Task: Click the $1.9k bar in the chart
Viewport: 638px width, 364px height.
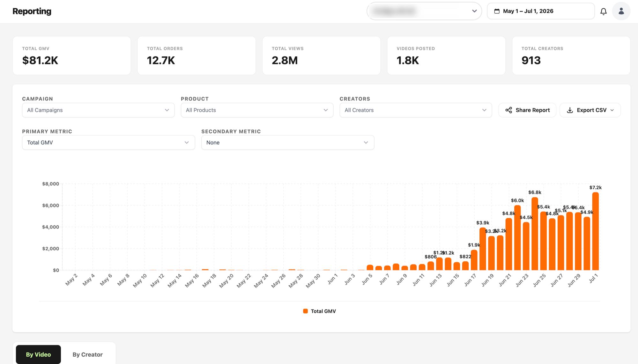Action: coord(474,260)
